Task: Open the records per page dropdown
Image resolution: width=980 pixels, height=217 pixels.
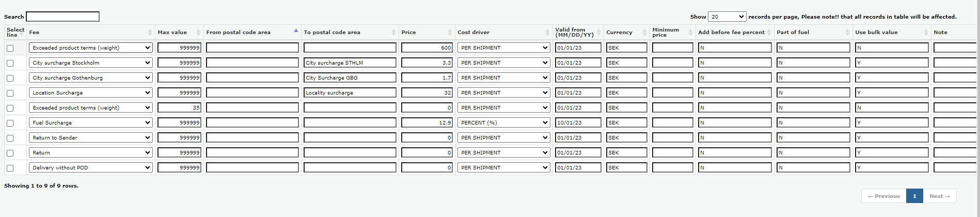Action: (727, 17)
